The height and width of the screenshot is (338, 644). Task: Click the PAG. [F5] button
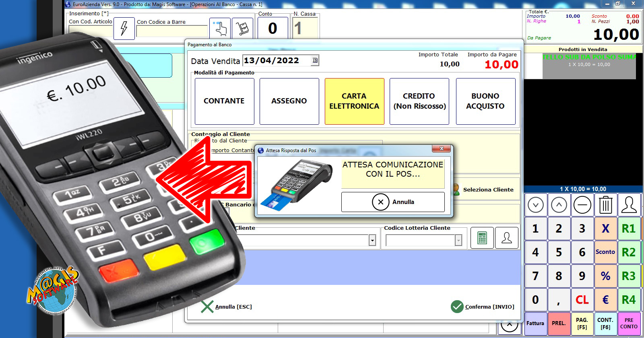click(x=582, y=324)
